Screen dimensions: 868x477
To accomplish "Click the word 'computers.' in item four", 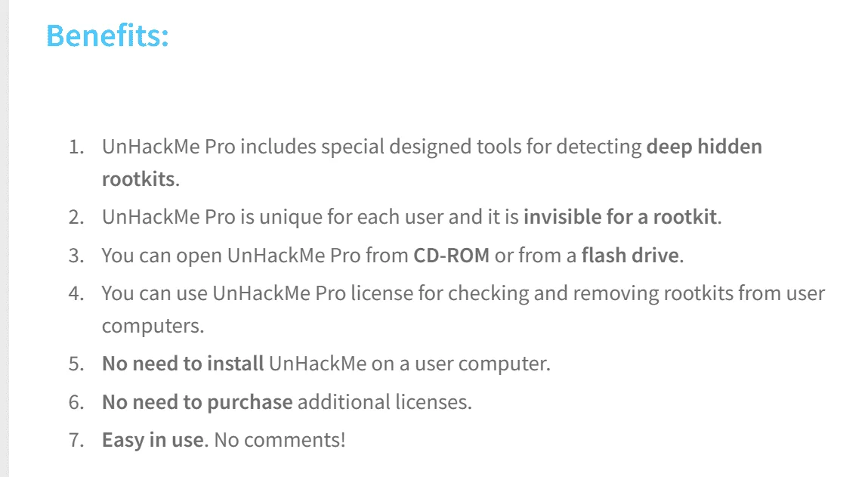I will [153, 326].
